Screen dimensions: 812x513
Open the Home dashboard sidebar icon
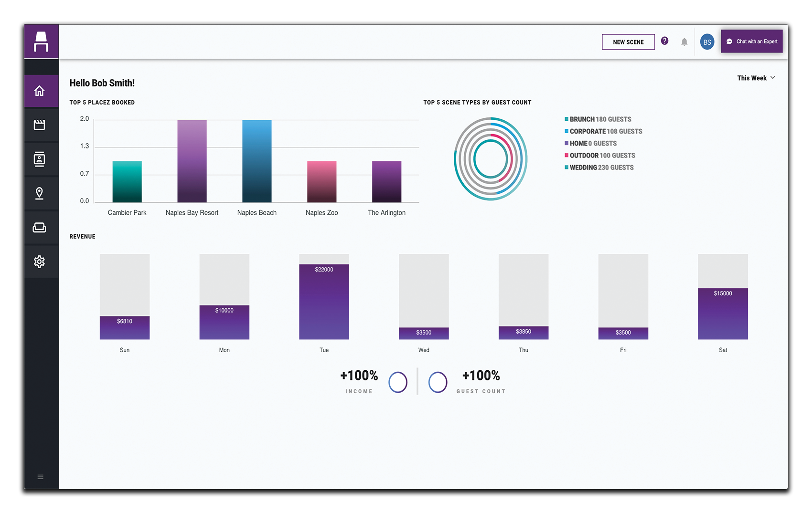(40, 91)
